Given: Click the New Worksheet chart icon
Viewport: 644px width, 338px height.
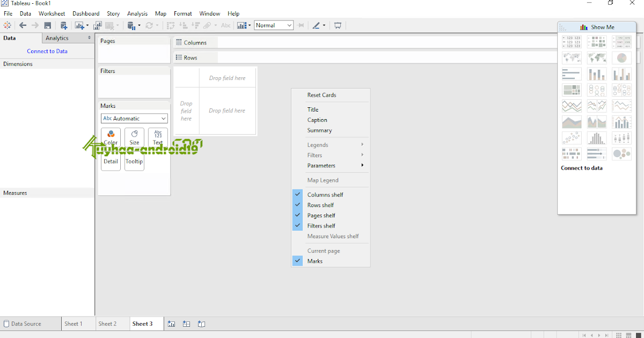Looking at the screenshot, I should coord(79,25).
